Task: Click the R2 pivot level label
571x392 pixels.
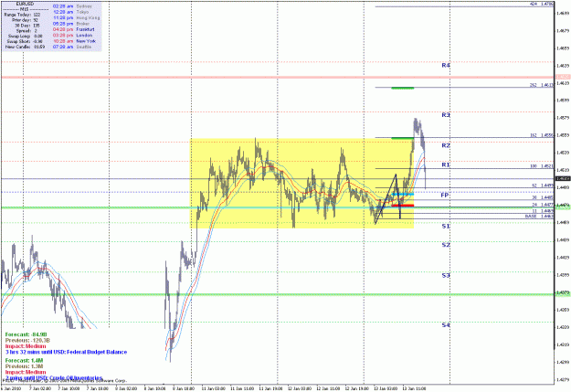Action: tap(446, 145)
